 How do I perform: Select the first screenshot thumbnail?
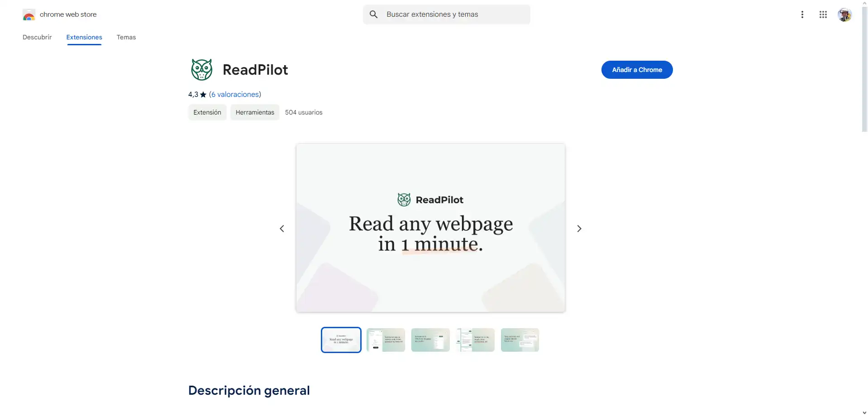341,340
